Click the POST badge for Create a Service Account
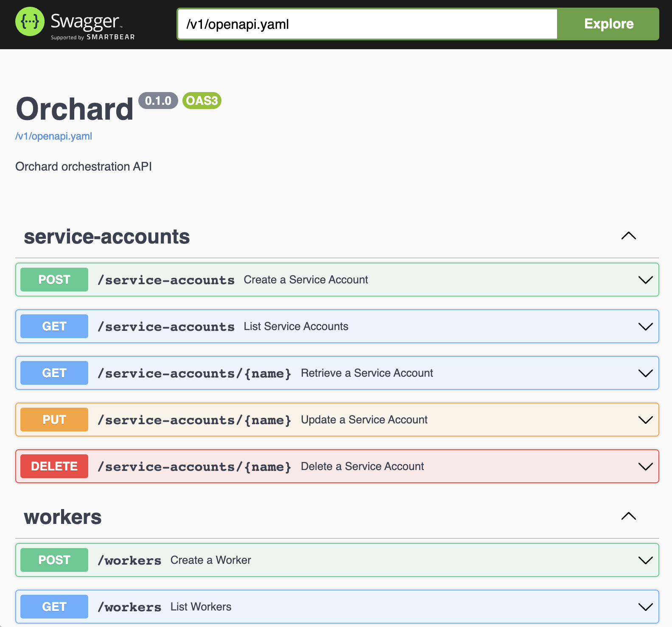 point(54,280)
